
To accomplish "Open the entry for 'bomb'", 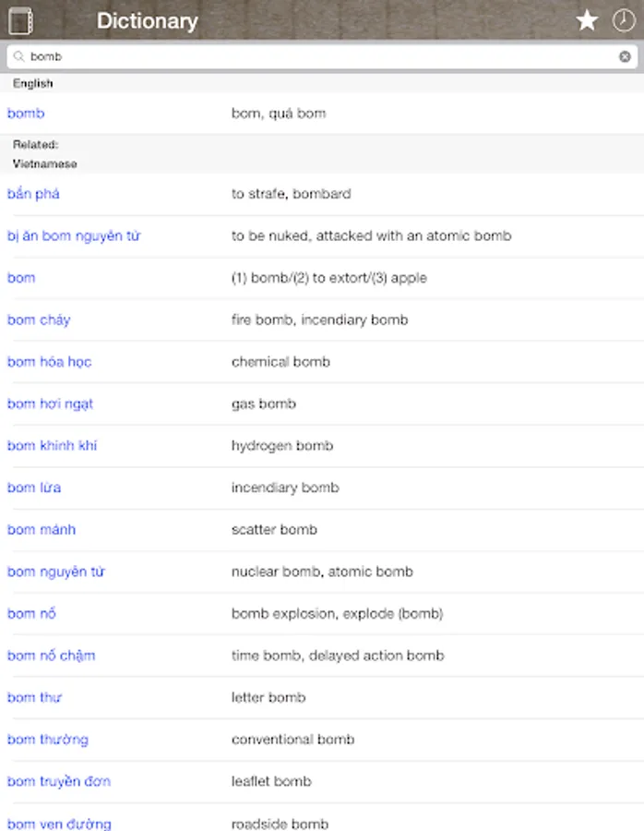I will click(x=25, y=113).
